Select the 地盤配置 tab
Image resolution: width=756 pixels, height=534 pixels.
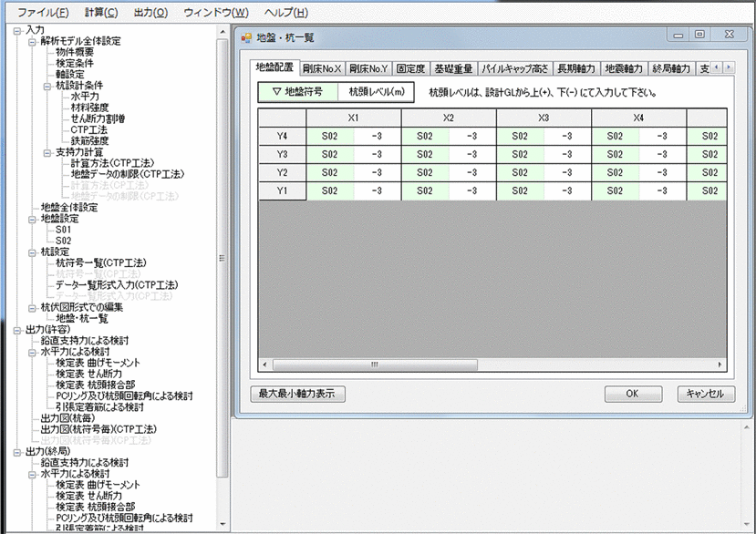274,67
